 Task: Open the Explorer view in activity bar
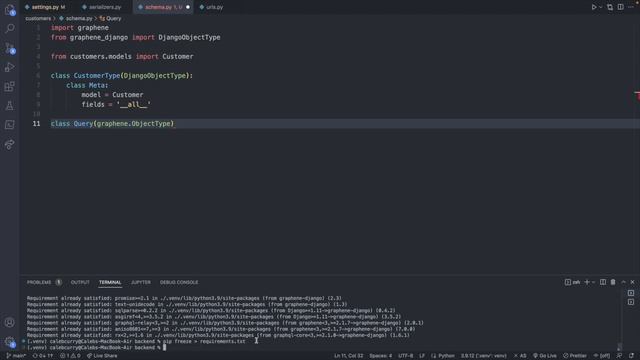tap(9, 9)
